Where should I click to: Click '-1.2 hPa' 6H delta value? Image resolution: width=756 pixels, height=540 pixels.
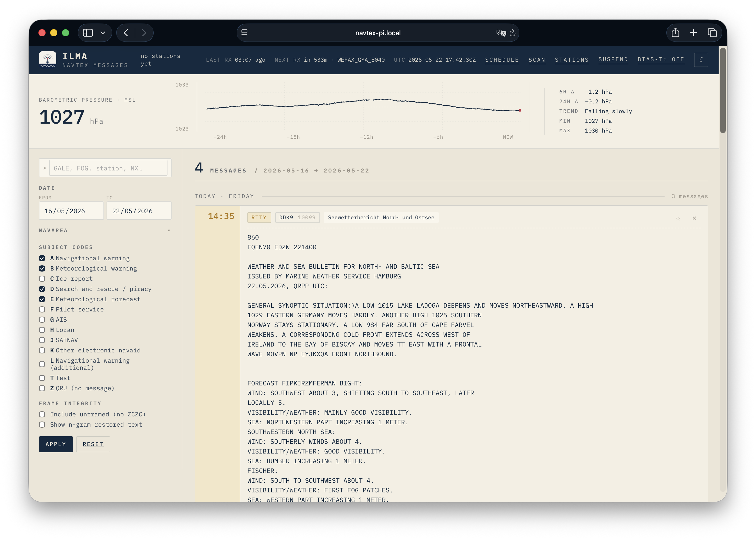tap(598, 92)
